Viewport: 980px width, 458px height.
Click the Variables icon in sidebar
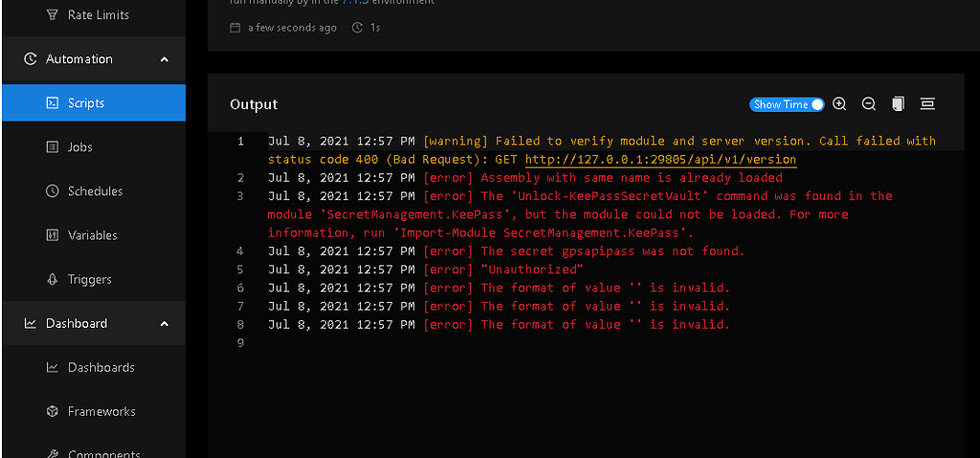click(53, 235)
